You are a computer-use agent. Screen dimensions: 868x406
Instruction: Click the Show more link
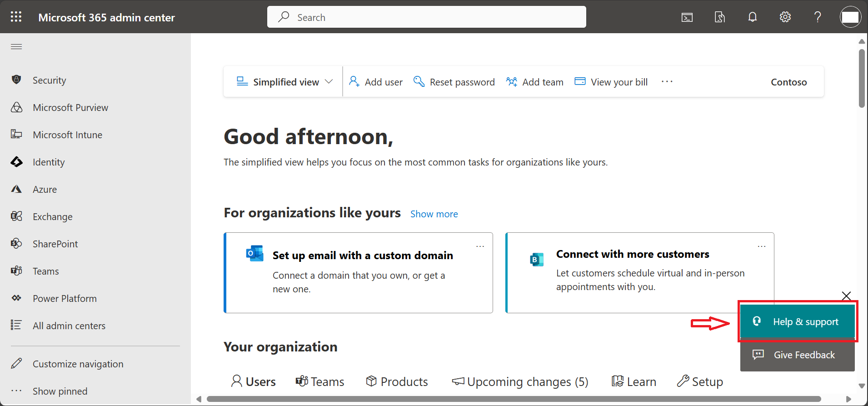point(434,214)
